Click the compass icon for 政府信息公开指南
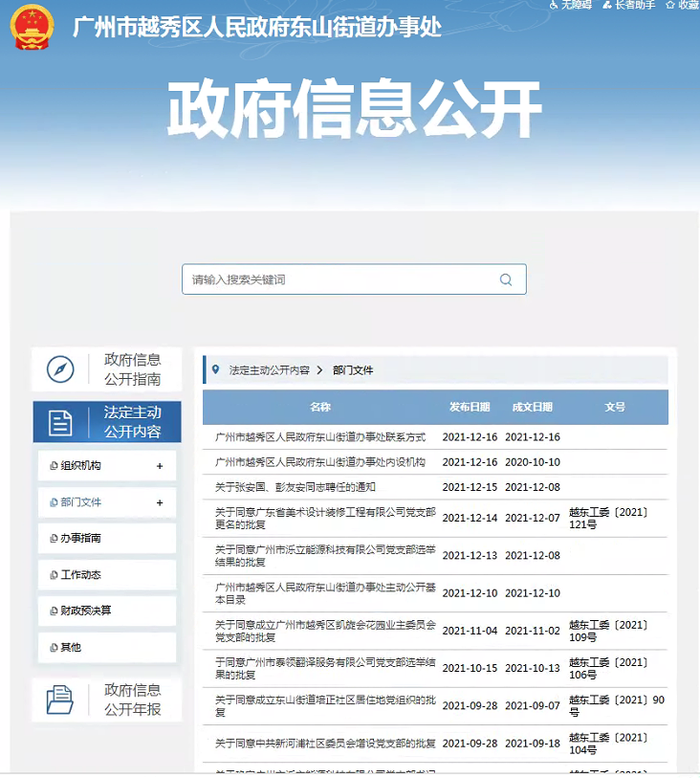This screenshot has width=700, height=778. pos(60,369)
